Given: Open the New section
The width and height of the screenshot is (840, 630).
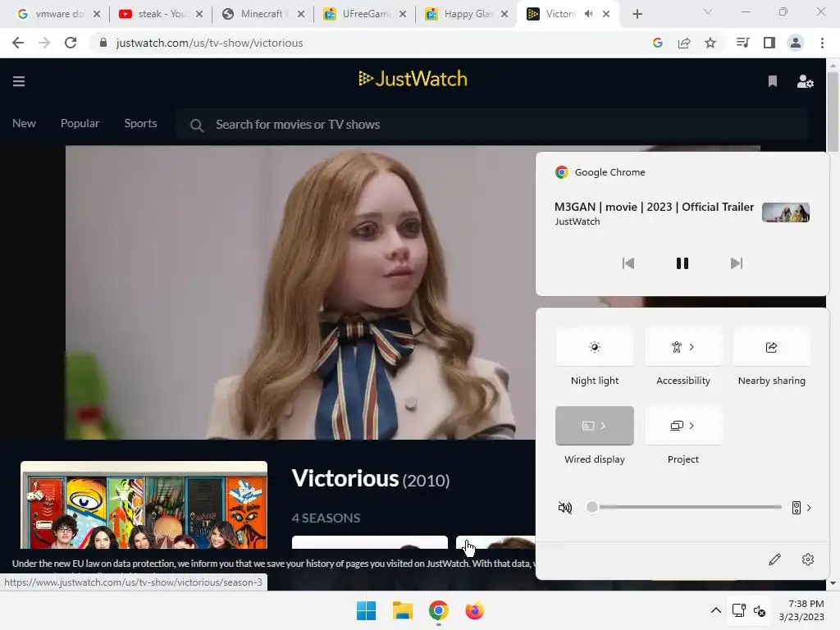Looking at the screenshot, I should click(24, 123).
